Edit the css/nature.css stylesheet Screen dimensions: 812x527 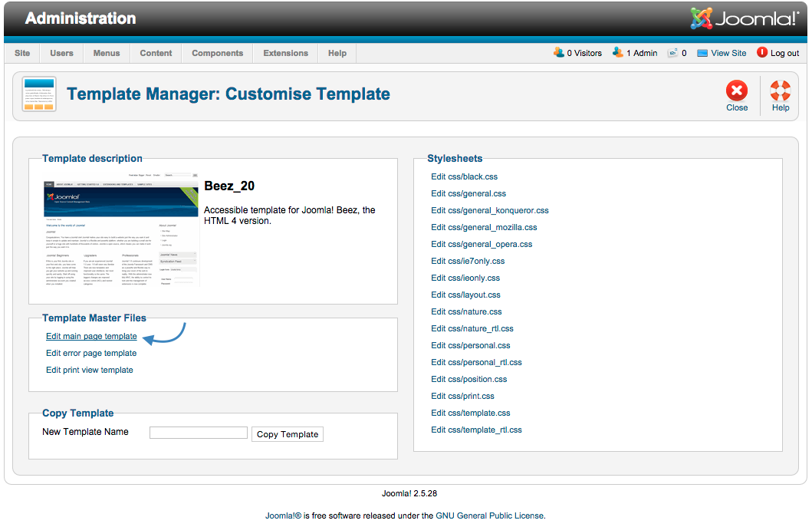coord(467,311)
